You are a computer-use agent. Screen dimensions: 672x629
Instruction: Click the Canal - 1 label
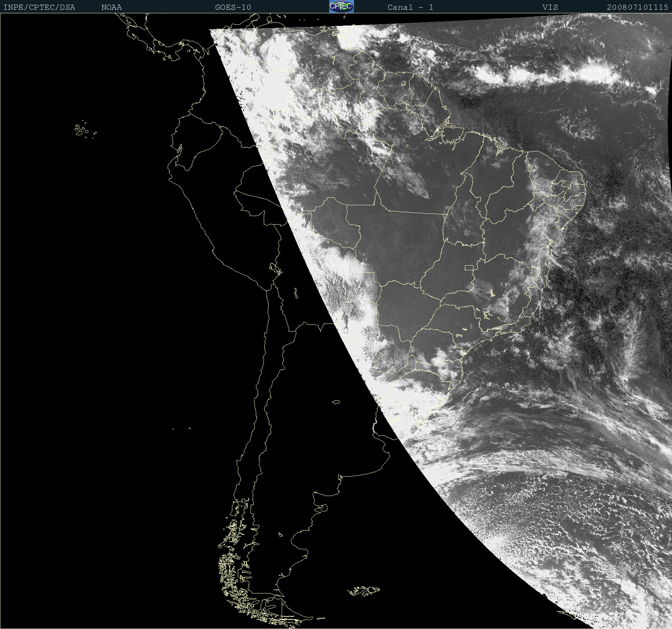pos(410,7)
